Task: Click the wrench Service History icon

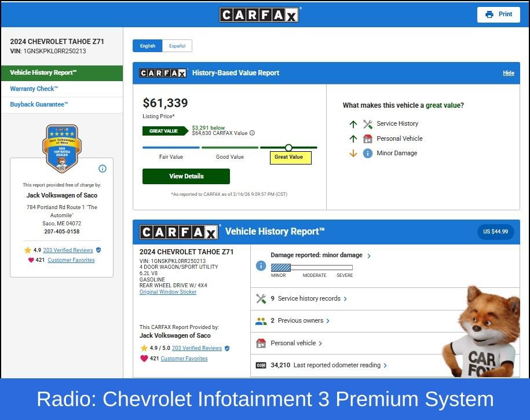Action: coord(367,123)
